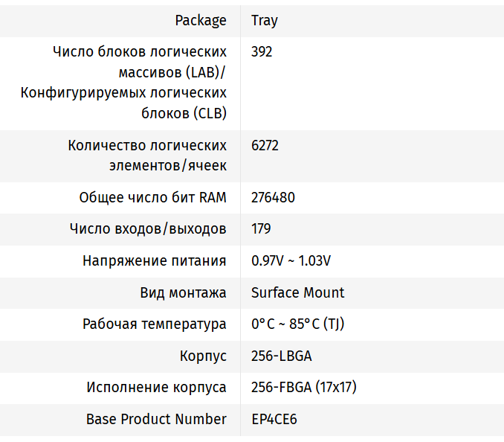Click the "Напряжение питания" label
The height and width of the screenshot is (442, 504).
155,261
